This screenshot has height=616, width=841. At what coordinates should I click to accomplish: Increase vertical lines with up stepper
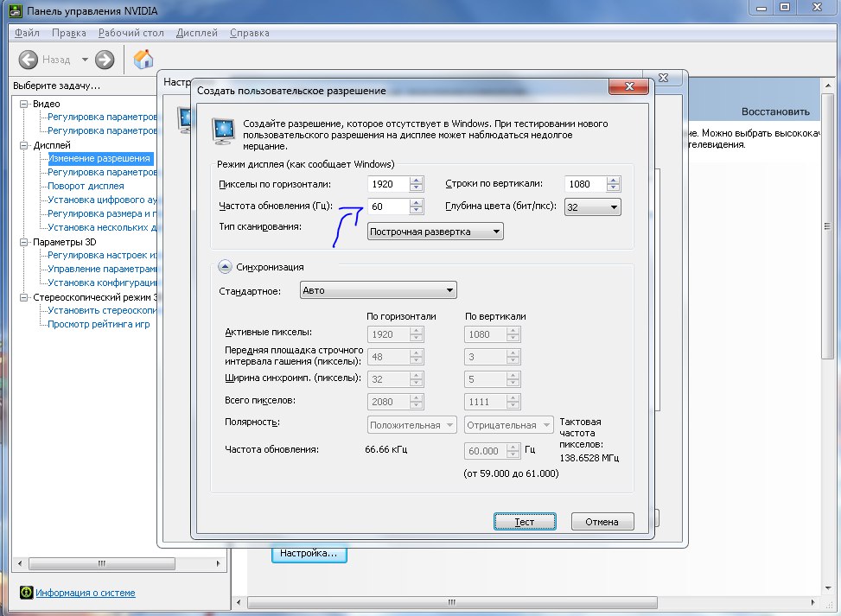pos(613,180)
